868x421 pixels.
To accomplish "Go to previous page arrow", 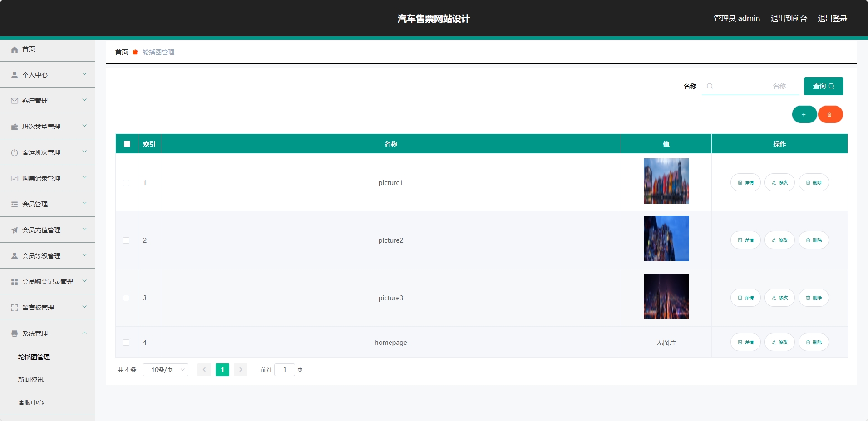I will (x=204, y=370).
